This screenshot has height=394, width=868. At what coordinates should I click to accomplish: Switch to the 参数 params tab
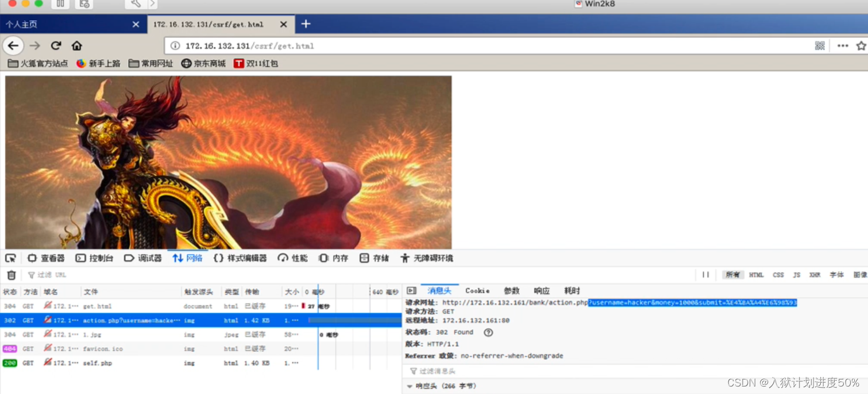click(x=511, y=291)
